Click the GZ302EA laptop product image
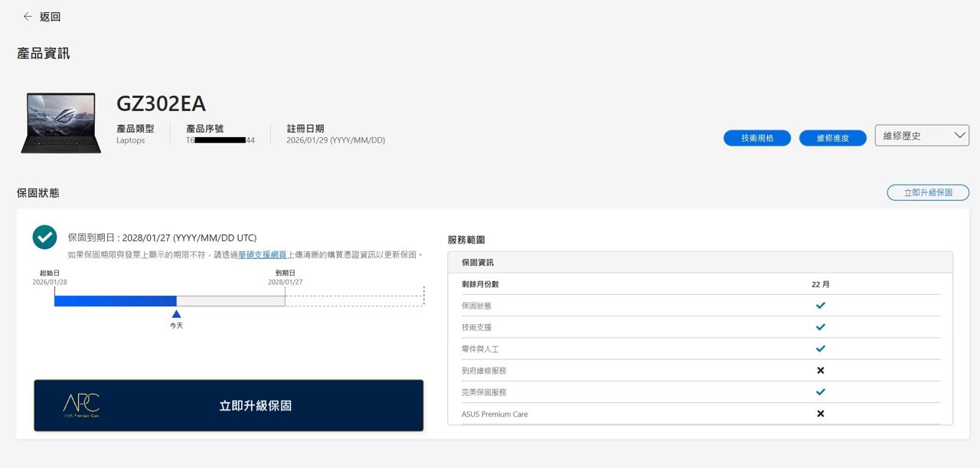 click(x=60, y=123)
